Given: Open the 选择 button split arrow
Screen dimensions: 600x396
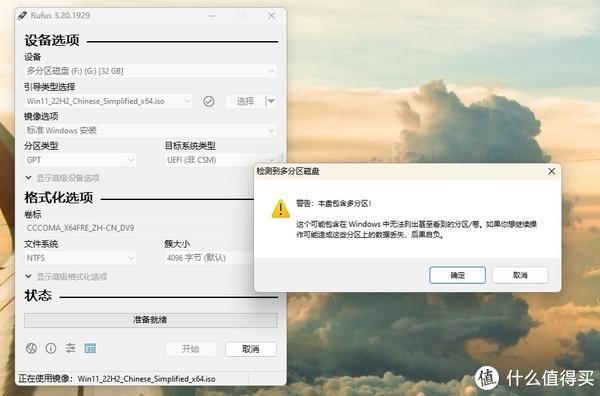Looking at the screenshot, I should point(271,101).
